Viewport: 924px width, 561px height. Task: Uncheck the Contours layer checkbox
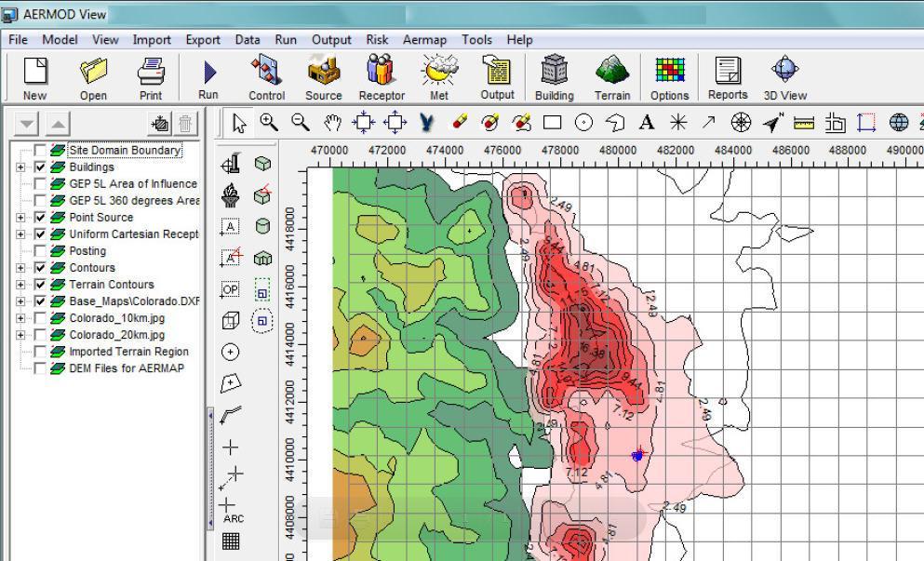39,268
